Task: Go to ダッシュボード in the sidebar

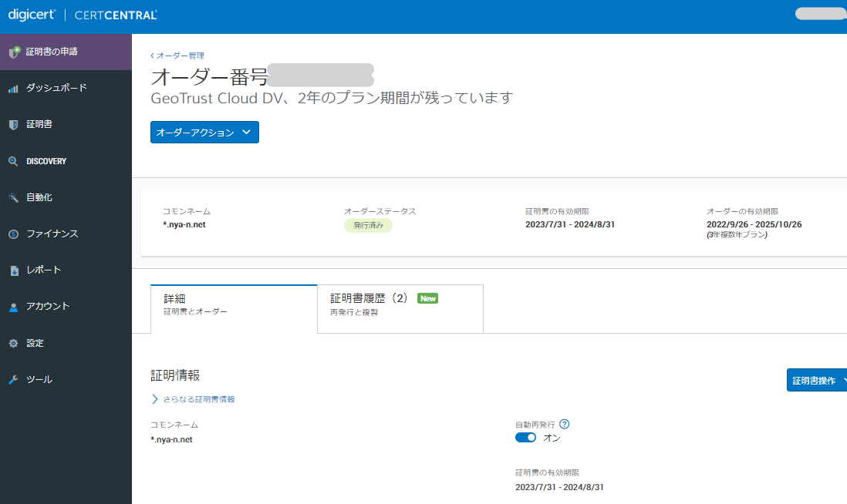Action: click(x=66, y=88)
